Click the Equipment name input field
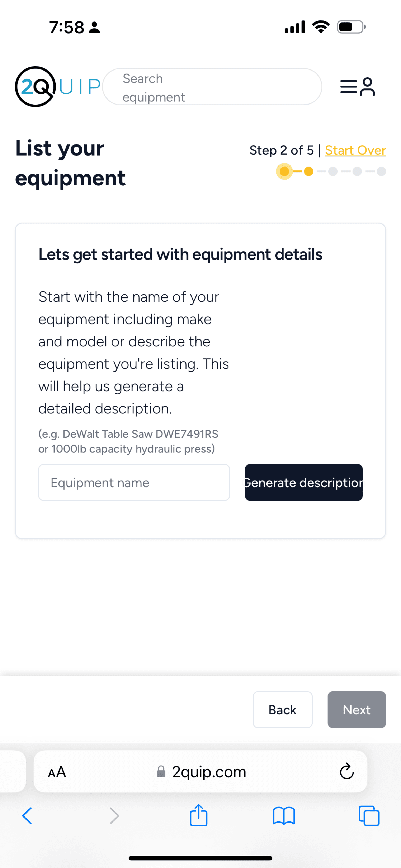Image resolution: width=401 pixels, height=868 pixels. click(134, 483)
